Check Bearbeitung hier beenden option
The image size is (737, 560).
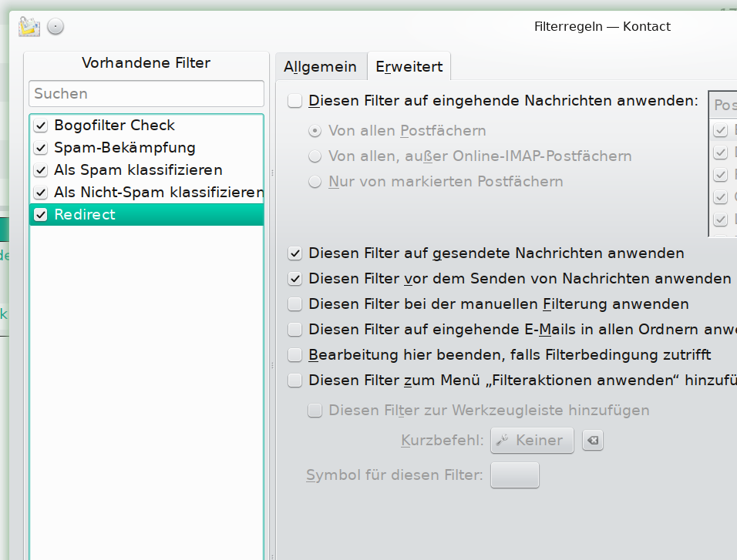click(294, 354)
